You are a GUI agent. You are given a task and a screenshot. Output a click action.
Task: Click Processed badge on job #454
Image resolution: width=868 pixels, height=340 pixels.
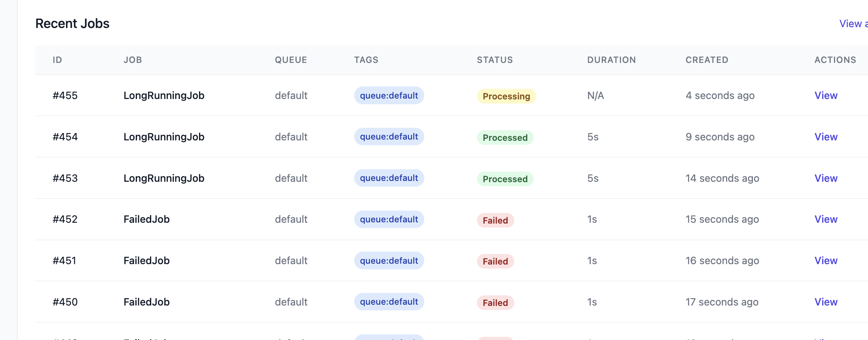coord(505,138)
